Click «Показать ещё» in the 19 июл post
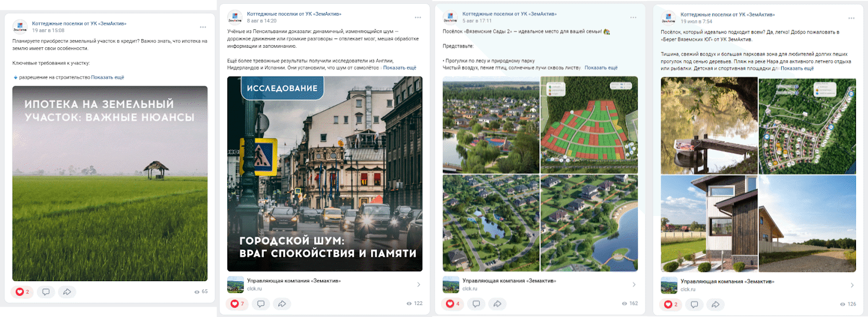Viewport: 868px width, 317px height. pyautogui.click(x=797, y=68)
